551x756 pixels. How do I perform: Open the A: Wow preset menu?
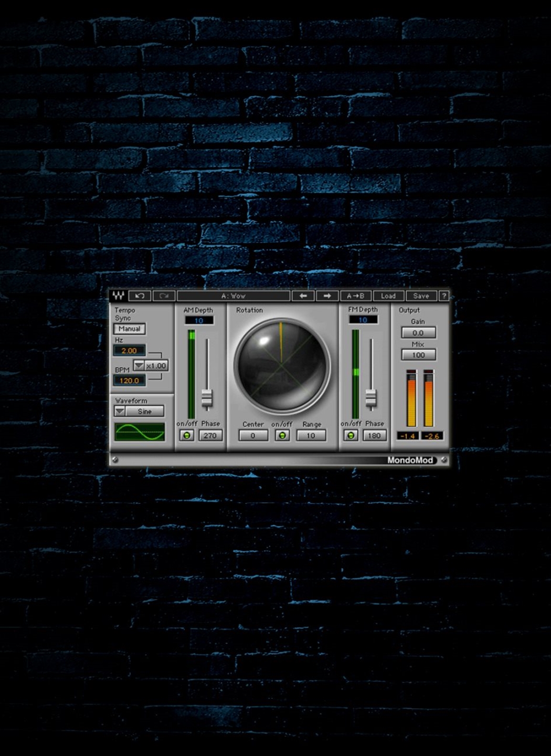234,296
